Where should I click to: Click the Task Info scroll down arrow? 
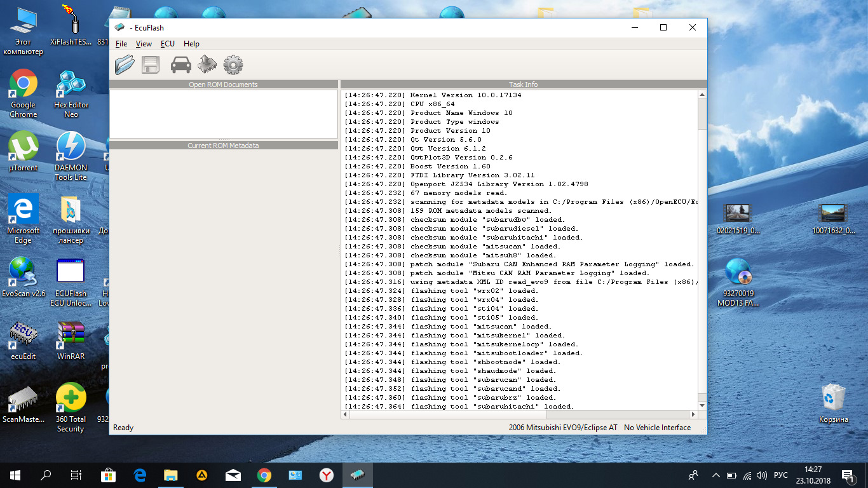(702, 405)
